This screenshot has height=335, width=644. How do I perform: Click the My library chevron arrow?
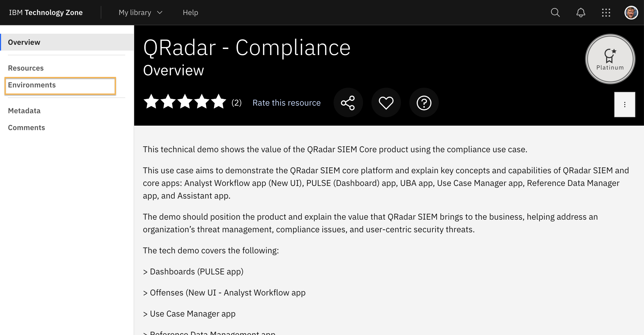click(x=160, y=12)
